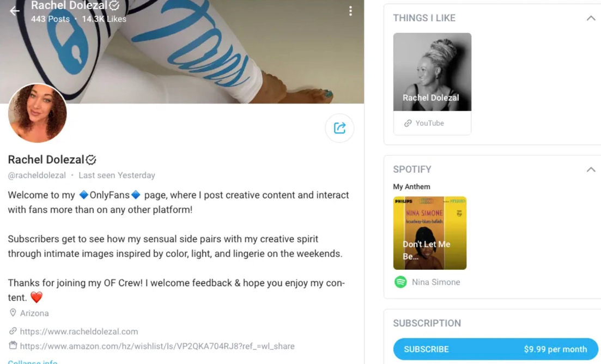
Task: Click the 443 Posts counter
Action: pyautogui.click(x=50, y=19)
